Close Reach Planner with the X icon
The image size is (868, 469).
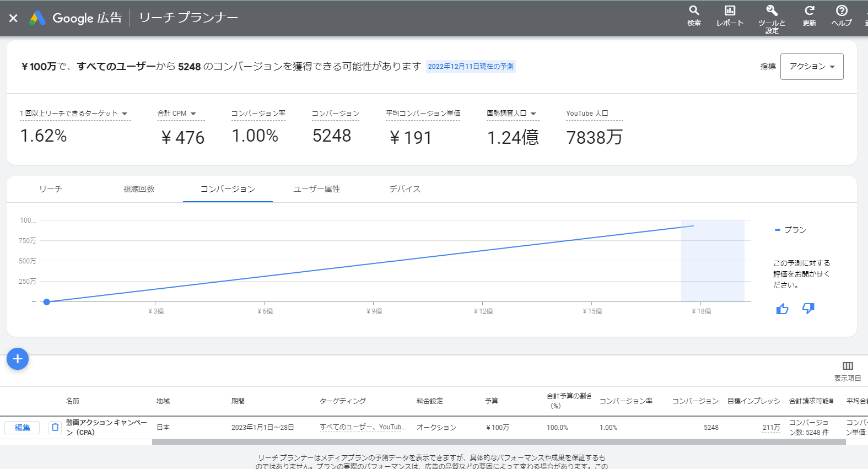(x=13, y=18)
